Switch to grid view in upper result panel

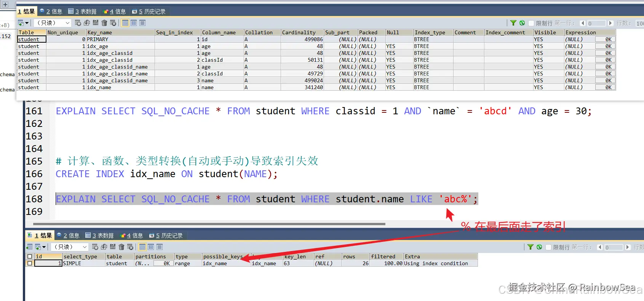click(125, 23)
